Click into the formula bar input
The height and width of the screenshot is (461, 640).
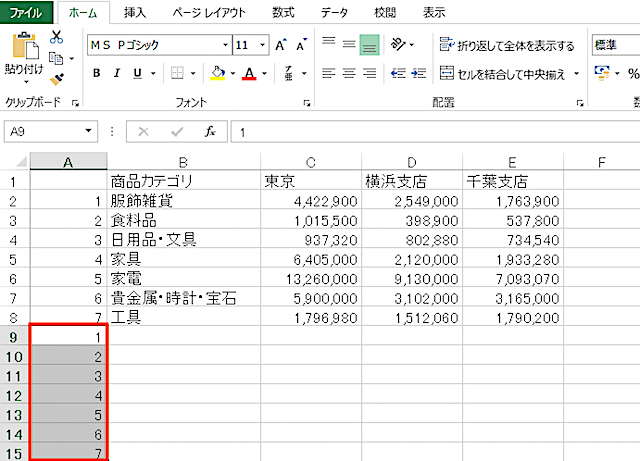435,132
